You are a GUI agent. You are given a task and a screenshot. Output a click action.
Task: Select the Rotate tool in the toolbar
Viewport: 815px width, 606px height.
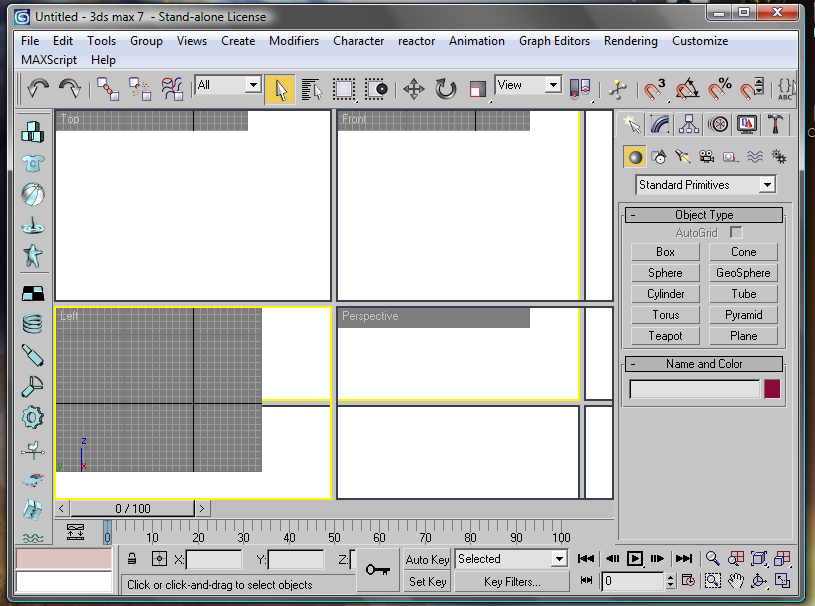[x=446, y=89]
